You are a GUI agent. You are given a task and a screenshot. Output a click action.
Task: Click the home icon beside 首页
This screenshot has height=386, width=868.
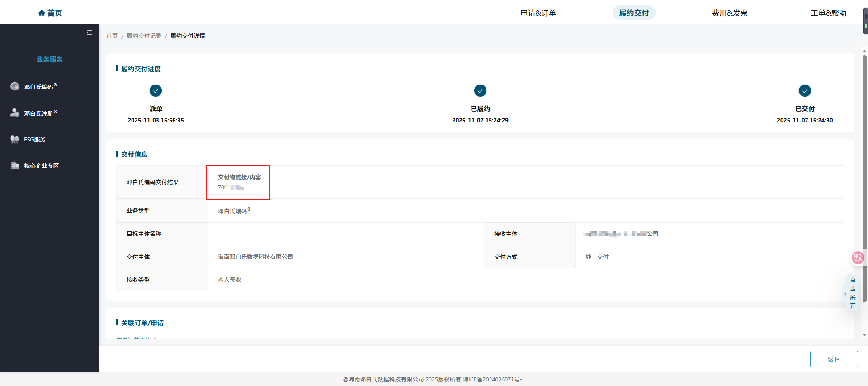[42, 13]
